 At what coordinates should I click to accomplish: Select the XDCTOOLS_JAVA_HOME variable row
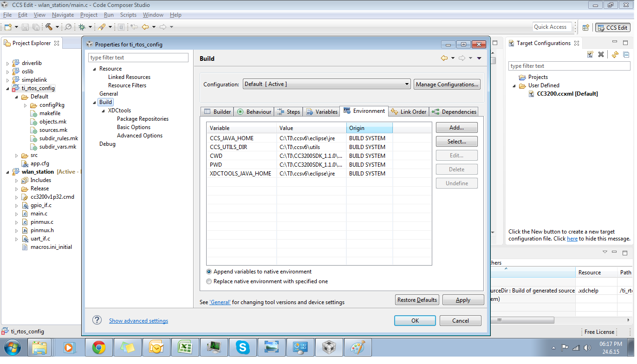[319, 173]
